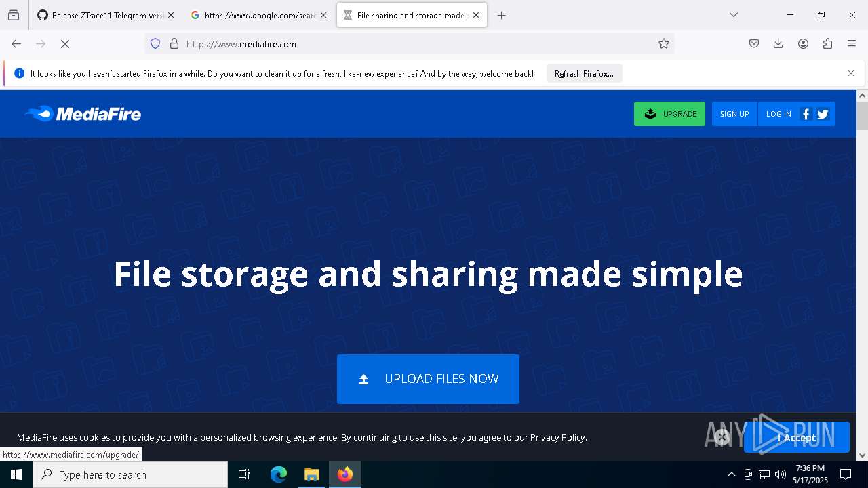The width and height of the screenshot is (868, 488).
Task: Open Firefox View icon in tab strip
Action: point(14,15)
